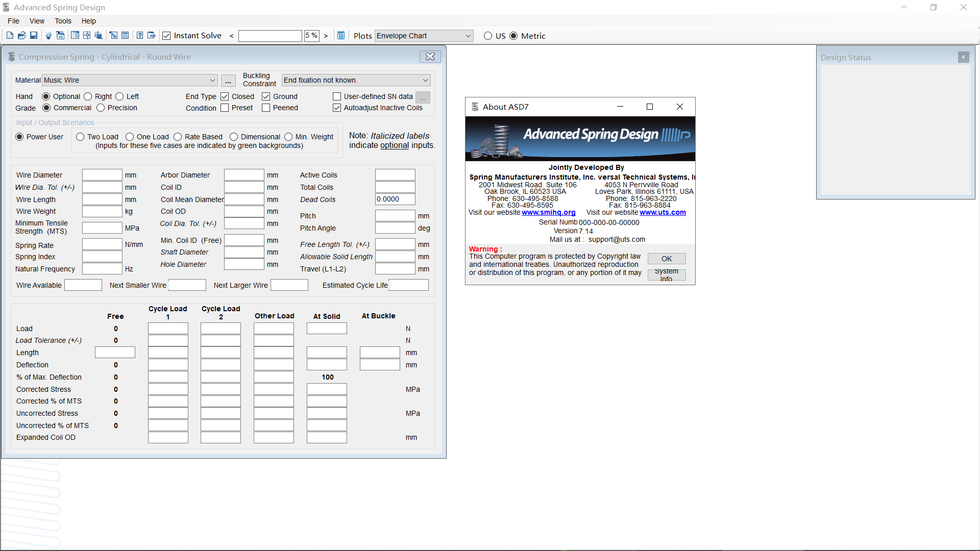Select the US units radio button
The height and width of the screenshot is (551, 980).
(488, 36)
